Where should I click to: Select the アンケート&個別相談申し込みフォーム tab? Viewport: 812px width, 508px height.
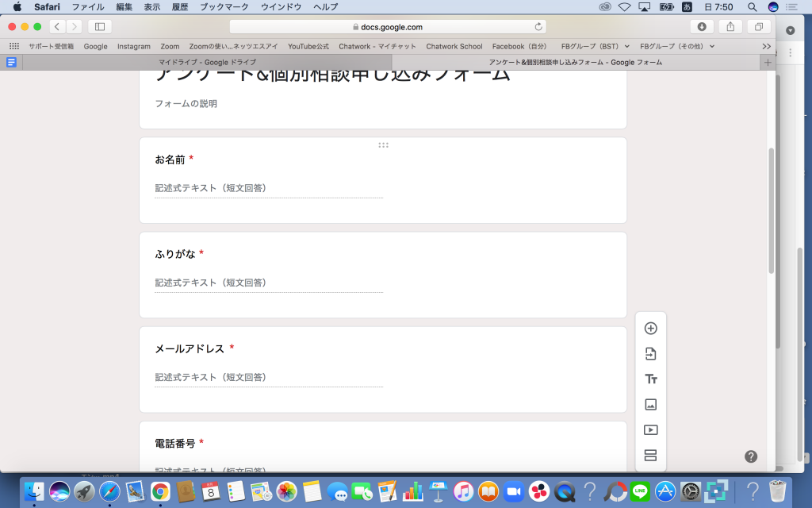click(576, 62)
